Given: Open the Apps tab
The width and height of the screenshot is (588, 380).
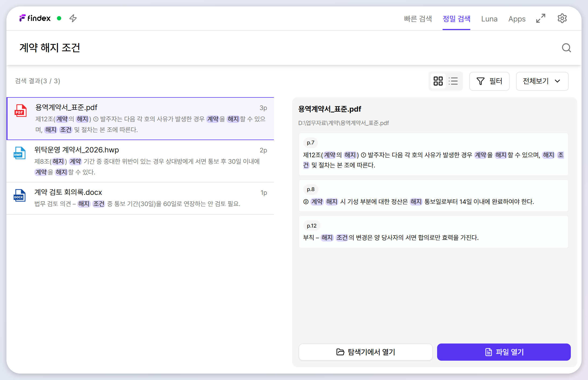Looking at the screenshot, I should pos(517,19).
